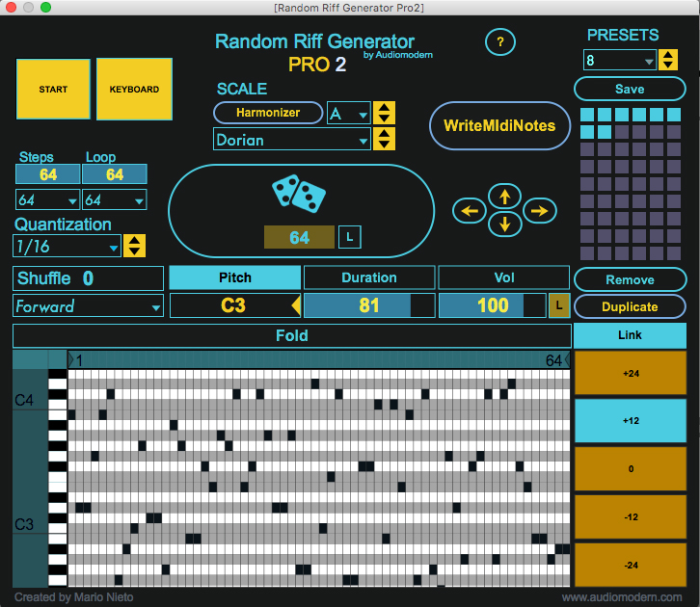Shift pattern up with the up arrow

pos(505,197)
